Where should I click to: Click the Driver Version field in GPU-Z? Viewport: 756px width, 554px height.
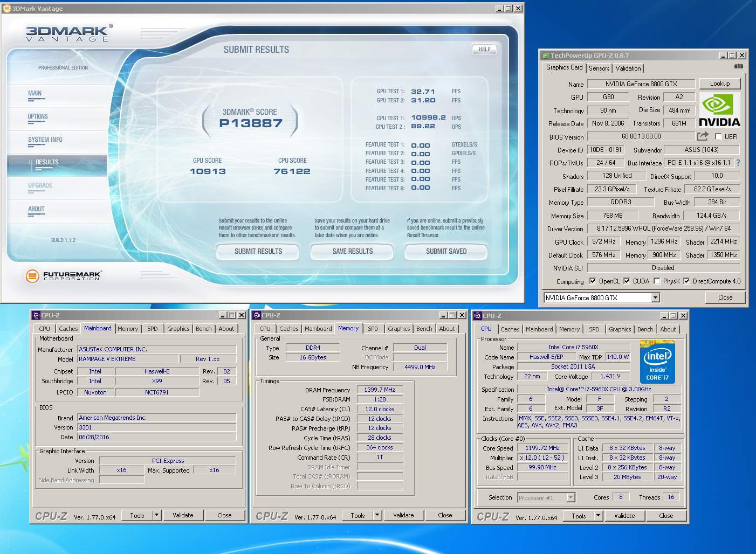[663, 228]
